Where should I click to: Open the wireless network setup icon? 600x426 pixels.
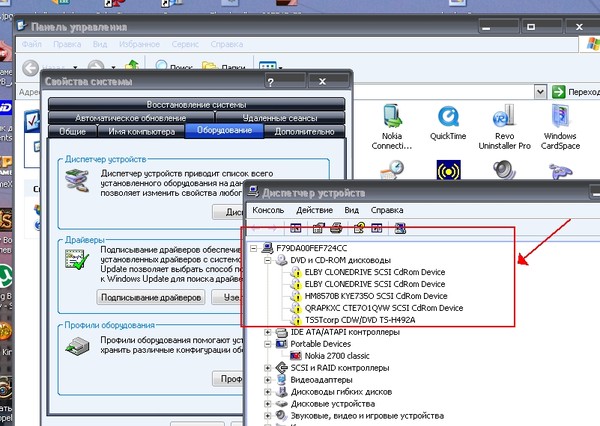pos(448,170)
